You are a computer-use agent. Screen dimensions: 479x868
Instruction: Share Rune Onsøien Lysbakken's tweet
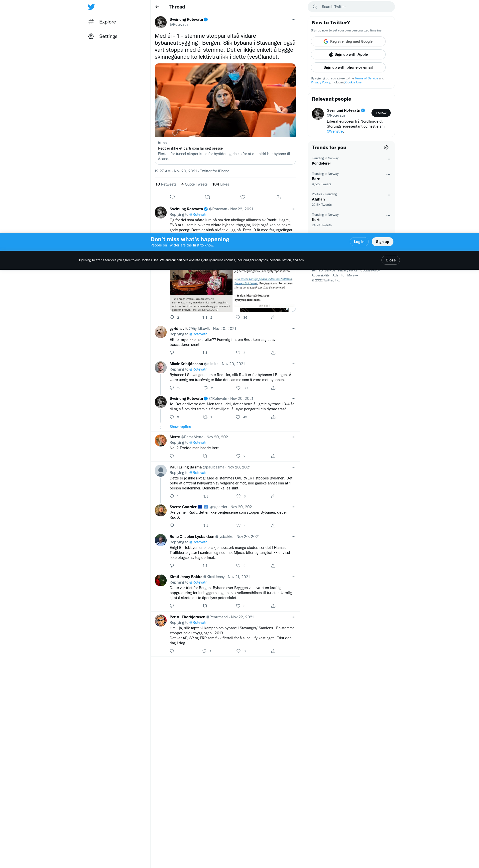tap(273, 566)
